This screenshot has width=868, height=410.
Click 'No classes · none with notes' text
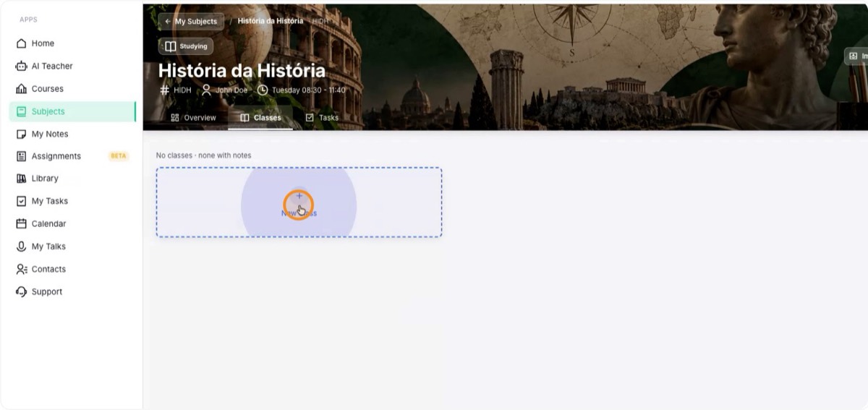coord(204,155)
